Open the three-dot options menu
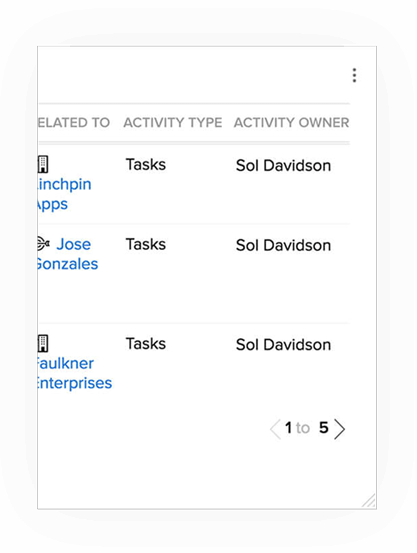The width and height of the screenshot is (417, 553). point(354,75)
